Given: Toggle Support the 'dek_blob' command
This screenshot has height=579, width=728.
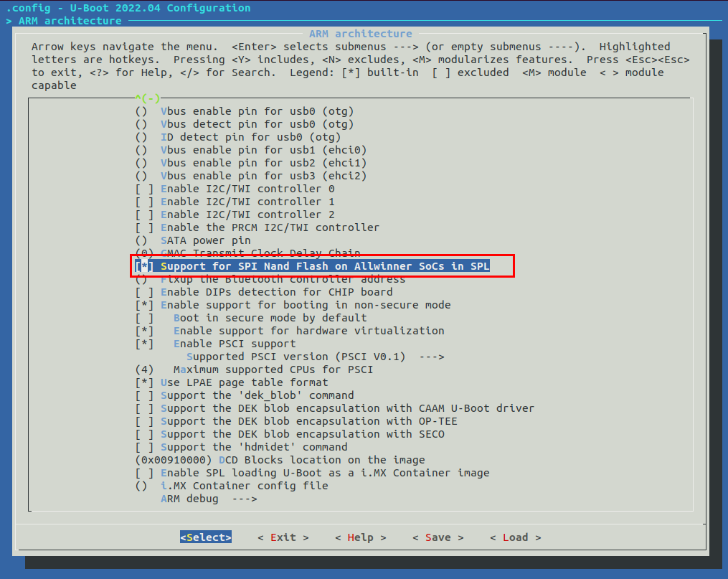Looking at the screenshot, I should pos(245,395).
